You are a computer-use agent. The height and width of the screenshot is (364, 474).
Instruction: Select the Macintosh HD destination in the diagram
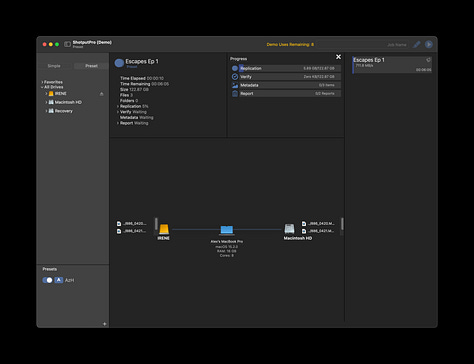point(289,229)
